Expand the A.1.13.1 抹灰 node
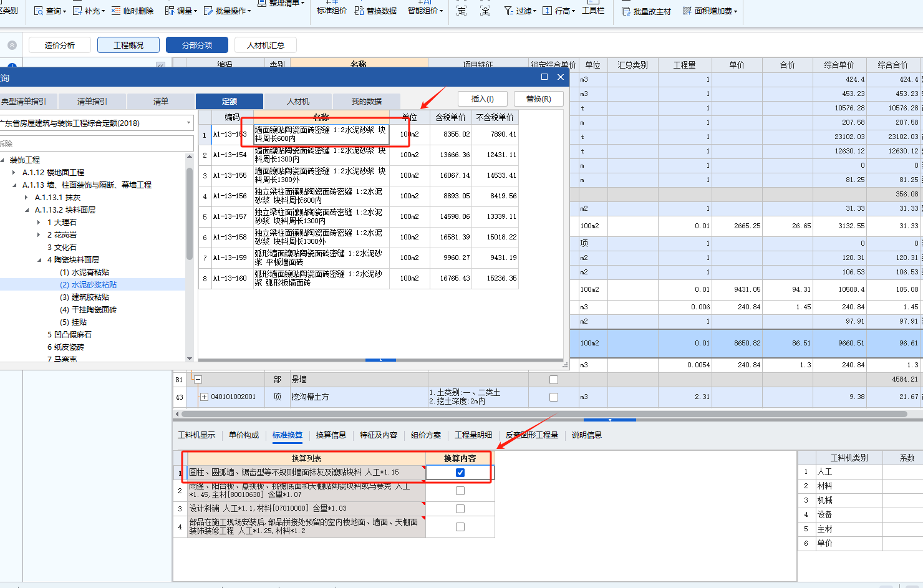 (26, 198)
